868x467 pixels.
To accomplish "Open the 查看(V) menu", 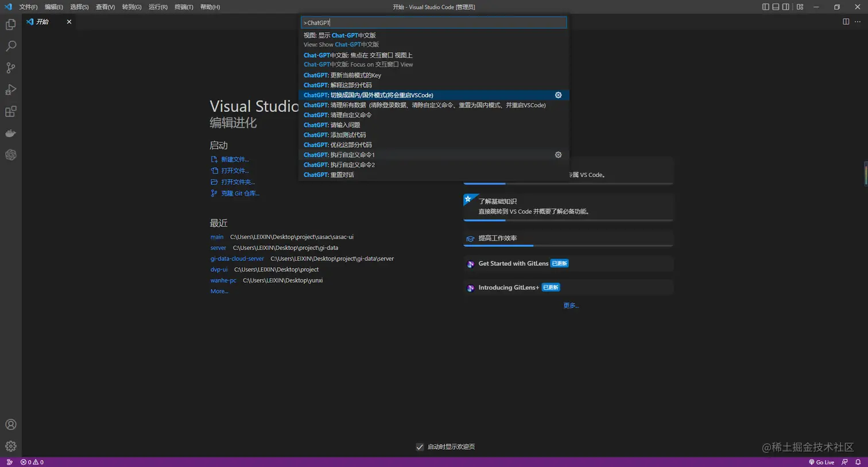I will (105, 7).
